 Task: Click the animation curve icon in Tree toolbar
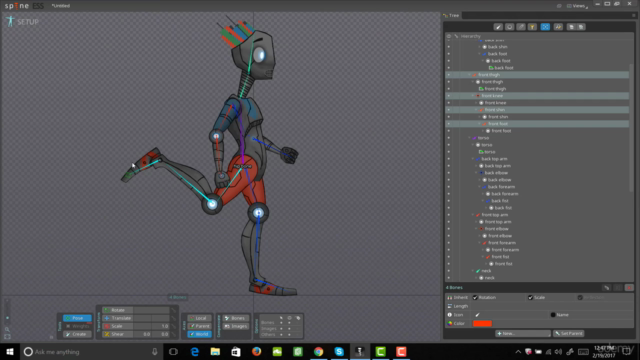tap(558, 27)
